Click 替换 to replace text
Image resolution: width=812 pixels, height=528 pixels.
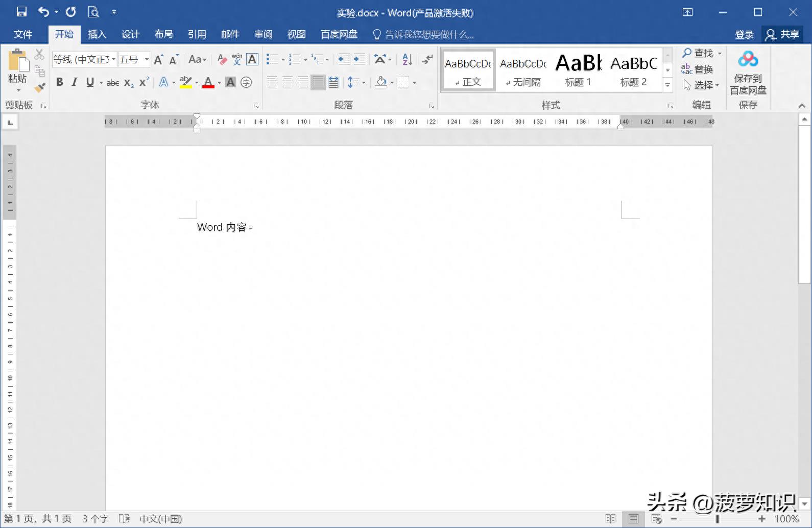coord(697,69)
